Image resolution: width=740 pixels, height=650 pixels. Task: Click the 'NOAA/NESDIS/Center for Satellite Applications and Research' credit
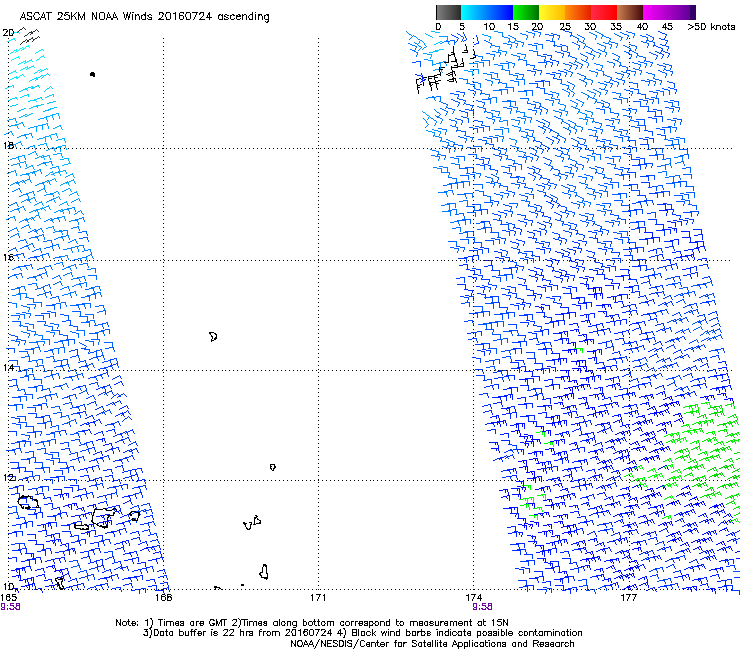[x=432, y=644]
